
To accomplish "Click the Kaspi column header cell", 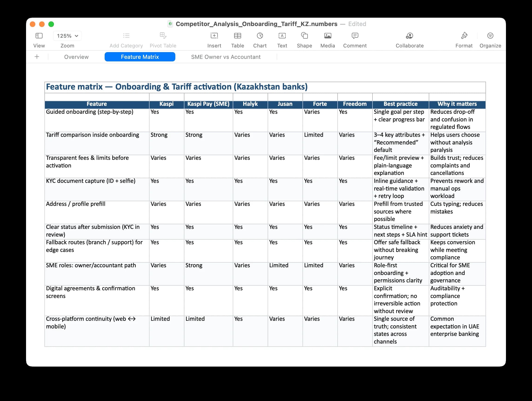I will point(166,104).
